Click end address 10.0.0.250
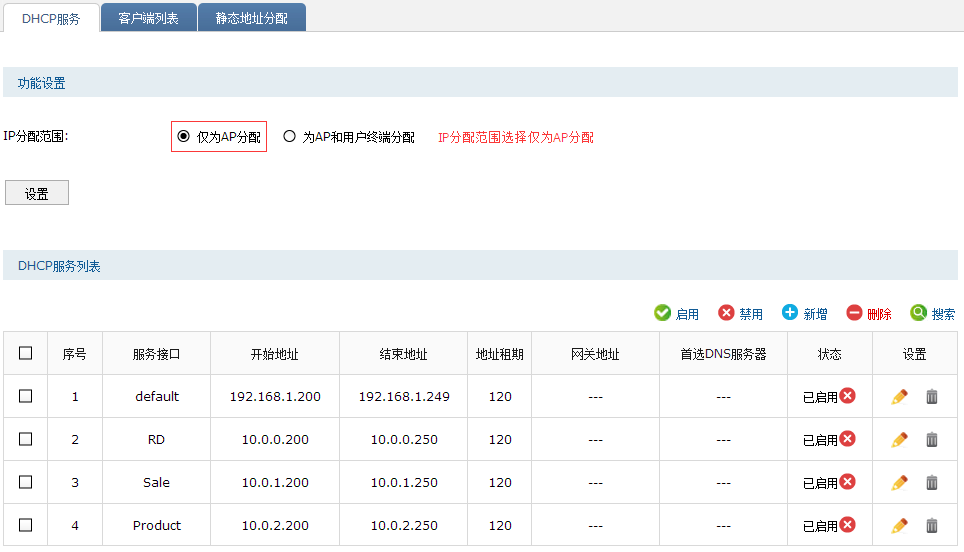 (x=404, y=440)
